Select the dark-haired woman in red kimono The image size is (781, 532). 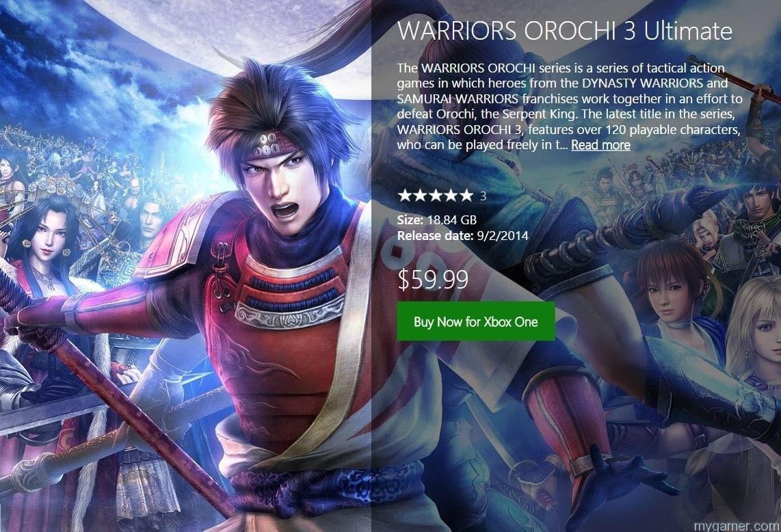(x=47, y=249)
